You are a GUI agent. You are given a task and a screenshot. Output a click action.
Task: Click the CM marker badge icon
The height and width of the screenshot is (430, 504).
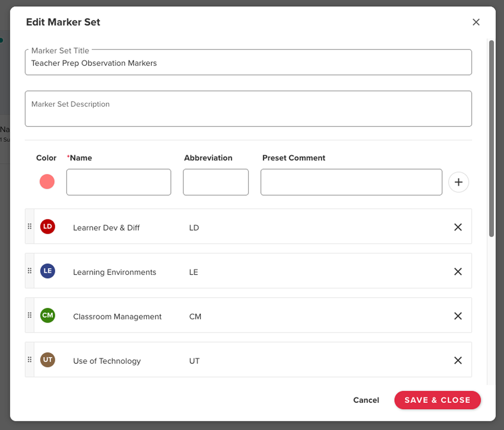47,315
